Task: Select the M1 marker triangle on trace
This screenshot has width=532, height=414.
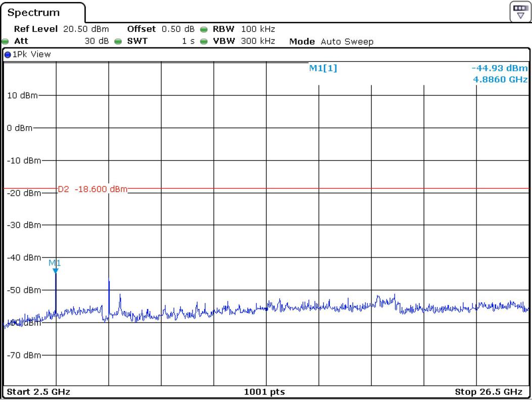Action: (x=56, y=271)
